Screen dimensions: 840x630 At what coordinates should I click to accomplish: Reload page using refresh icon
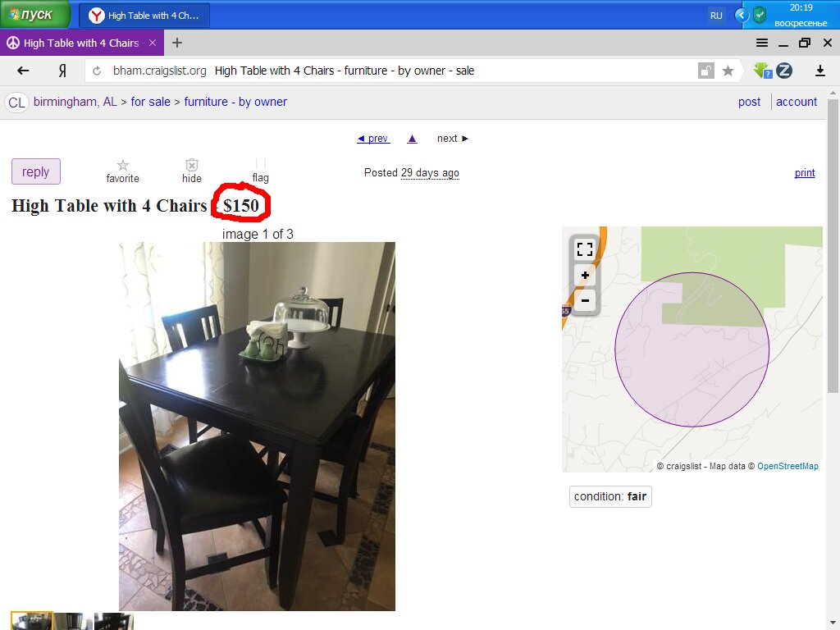pos(97,71)
